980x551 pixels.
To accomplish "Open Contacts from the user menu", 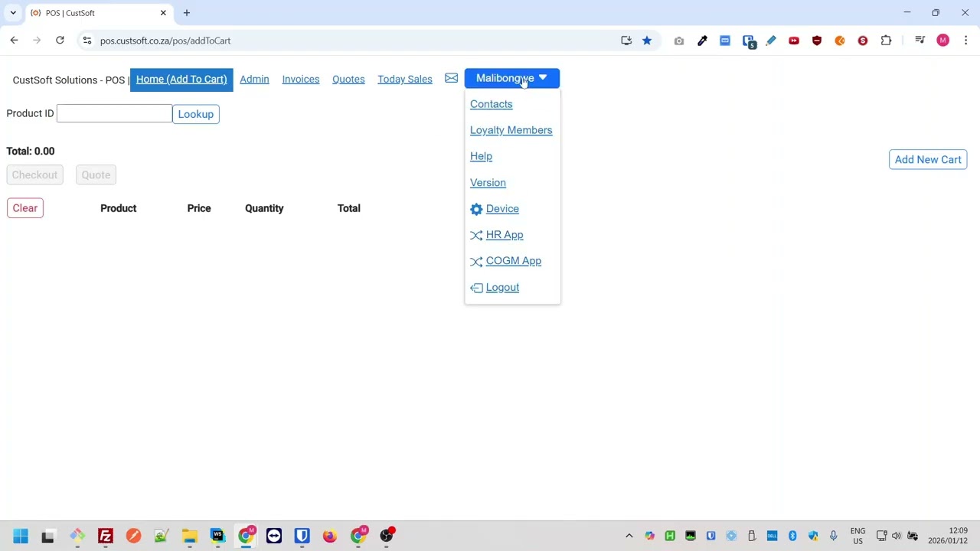I will coord(492,104).
